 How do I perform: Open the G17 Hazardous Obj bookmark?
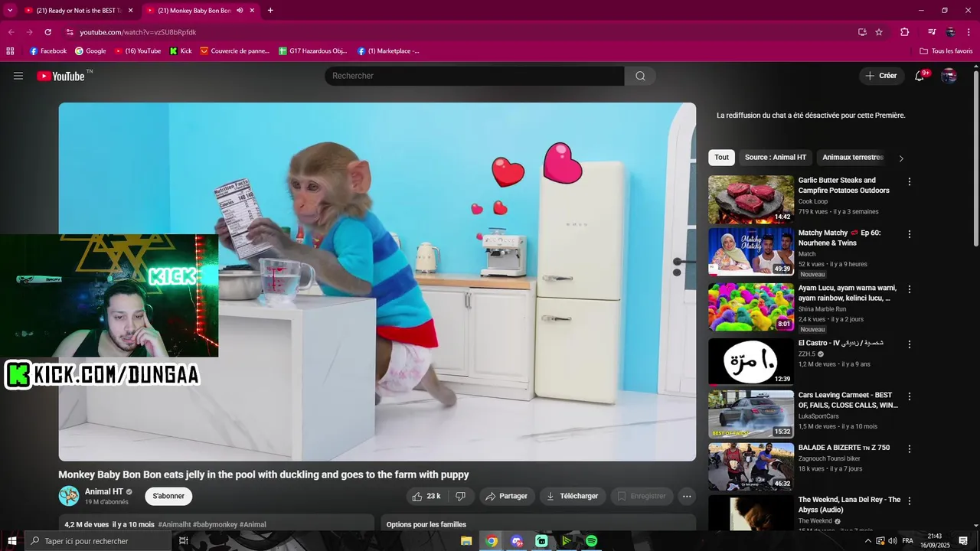(x=313, y=51)
